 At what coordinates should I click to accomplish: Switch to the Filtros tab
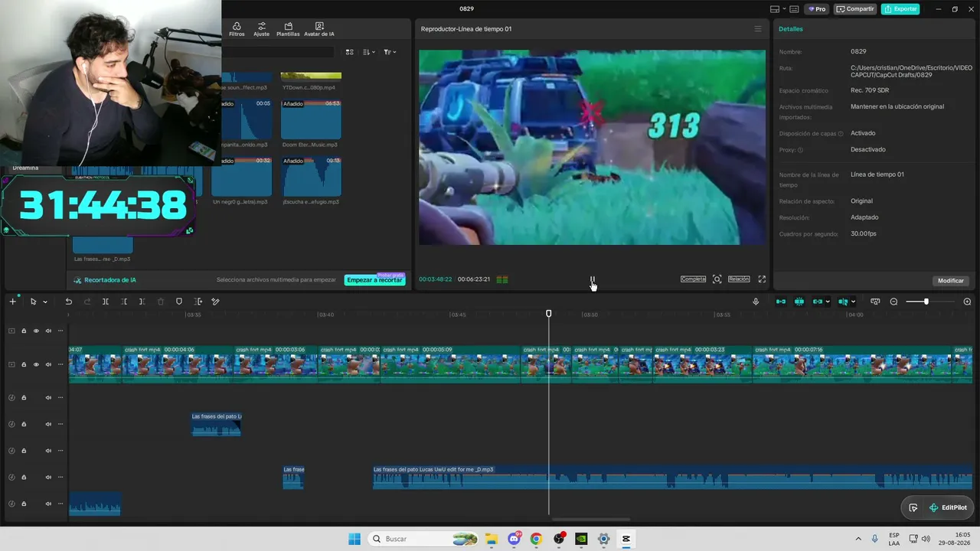point(237,29)
